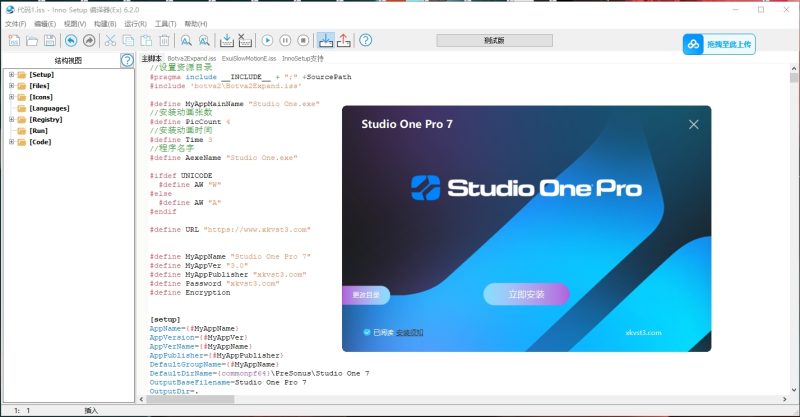
Task: Expand the [Icons] tree node
Action: (x=11, y=97)
